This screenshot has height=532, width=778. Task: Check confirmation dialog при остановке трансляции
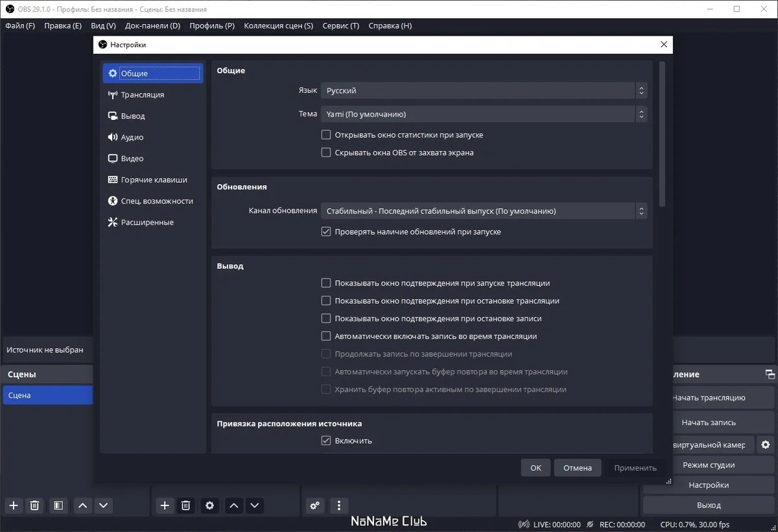coord(326,301)
